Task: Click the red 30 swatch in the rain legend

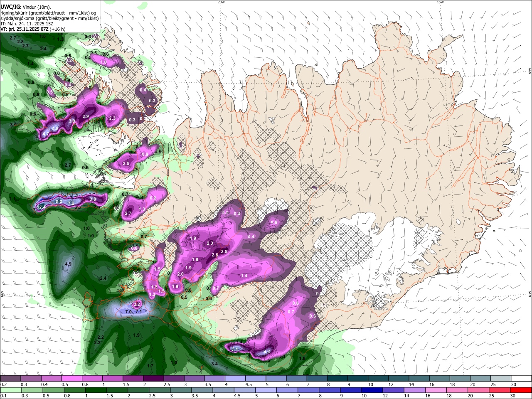Action: [521, 390]
